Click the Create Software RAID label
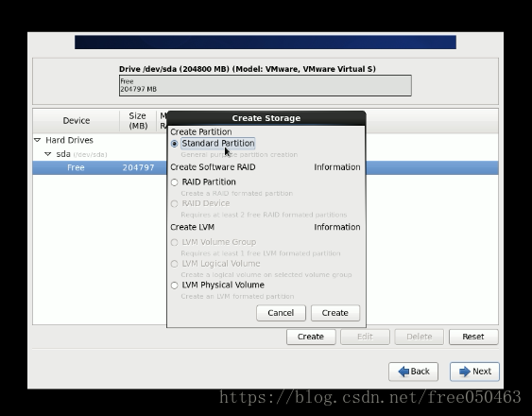This screenshot has width=532, height=416. 213,167
